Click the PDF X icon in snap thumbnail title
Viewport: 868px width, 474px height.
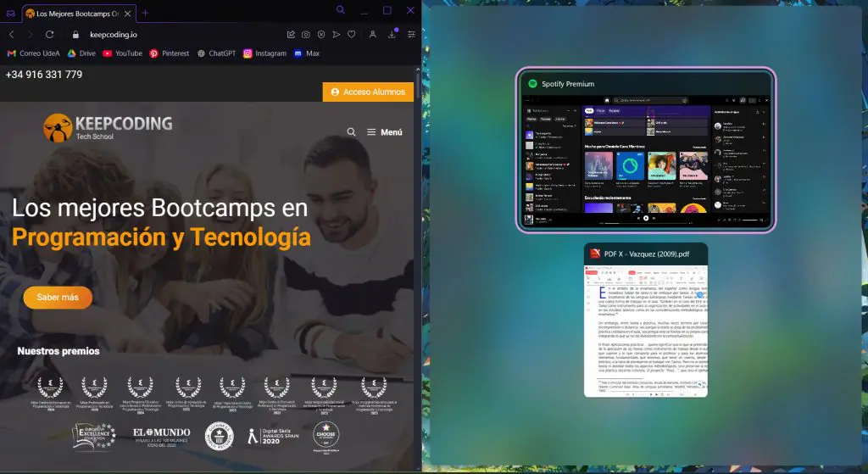click(x=595, y=254)
